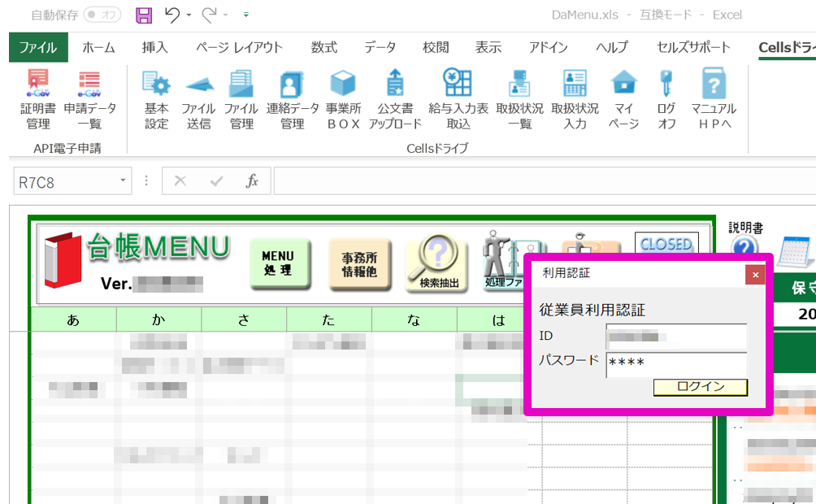Select the た kana column header
This screenshot has height=504, width=816.
(329, 319)
